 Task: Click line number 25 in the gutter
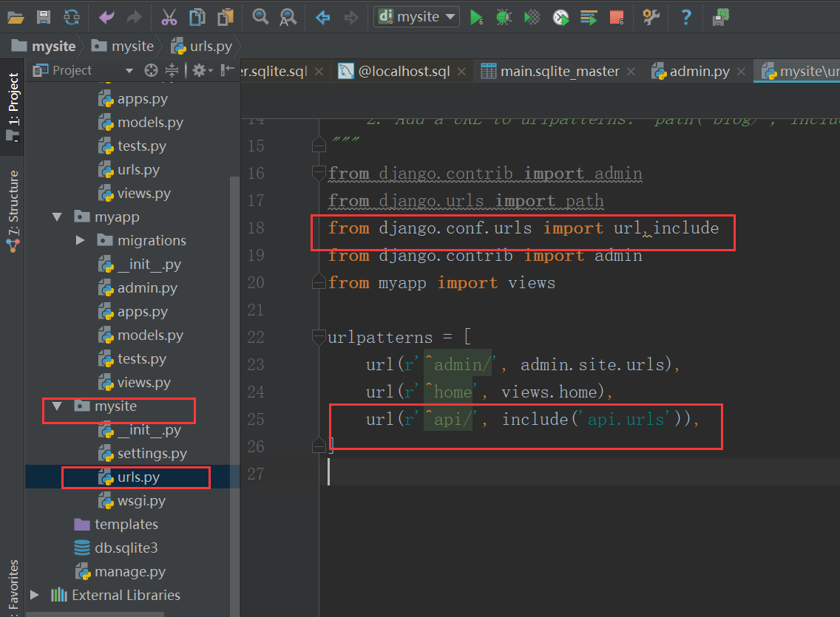pos(256,419)
